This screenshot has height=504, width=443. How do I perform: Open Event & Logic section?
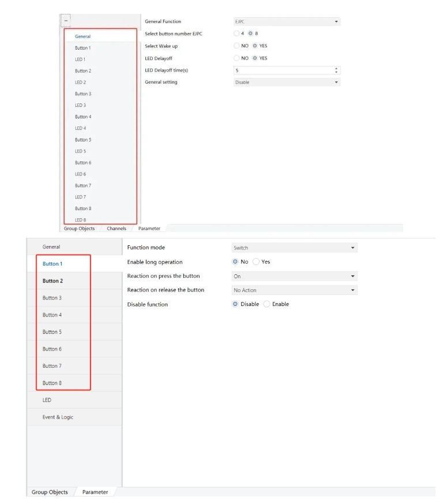coord(58,417)
